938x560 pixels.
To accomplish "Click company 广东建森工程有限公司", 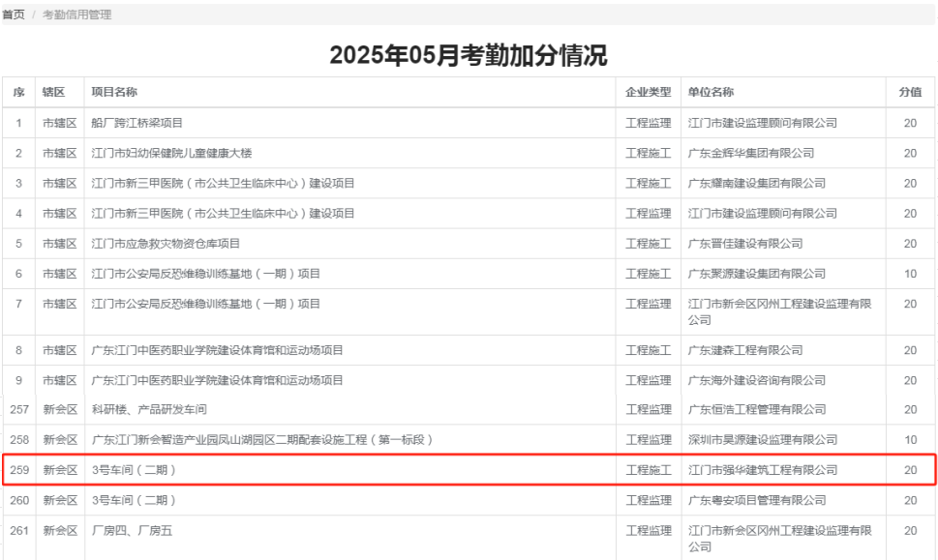I will tap(744, 350).
